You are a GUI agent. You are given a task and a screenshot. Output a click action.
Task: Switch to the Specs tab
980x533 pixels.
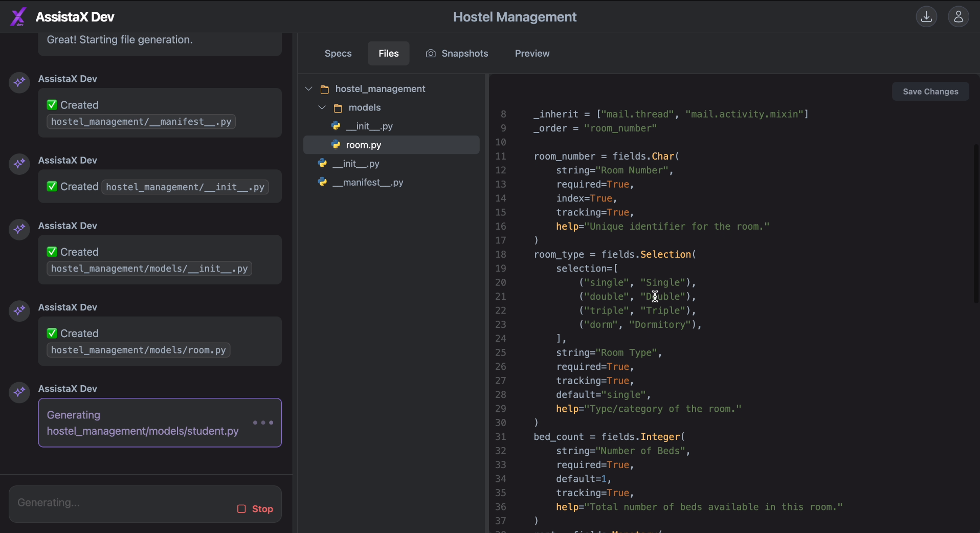point(338,54)
